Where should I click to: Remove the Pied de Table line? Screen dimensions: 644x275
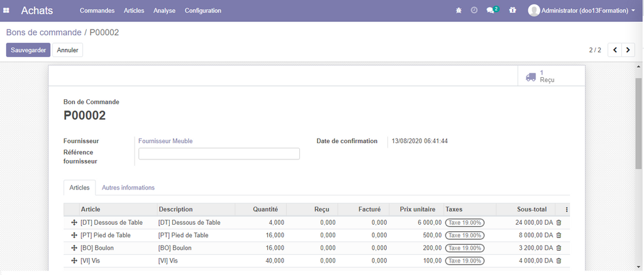point(558,235)
